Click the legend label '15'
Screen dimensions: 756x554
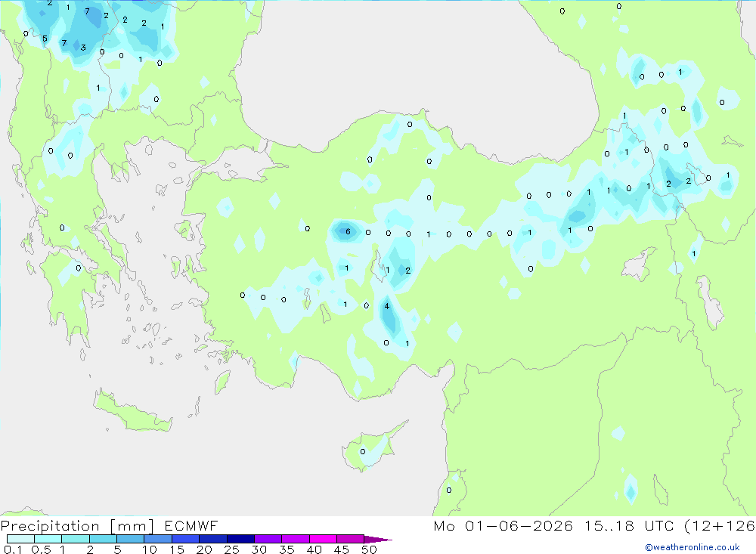point(177,549)
